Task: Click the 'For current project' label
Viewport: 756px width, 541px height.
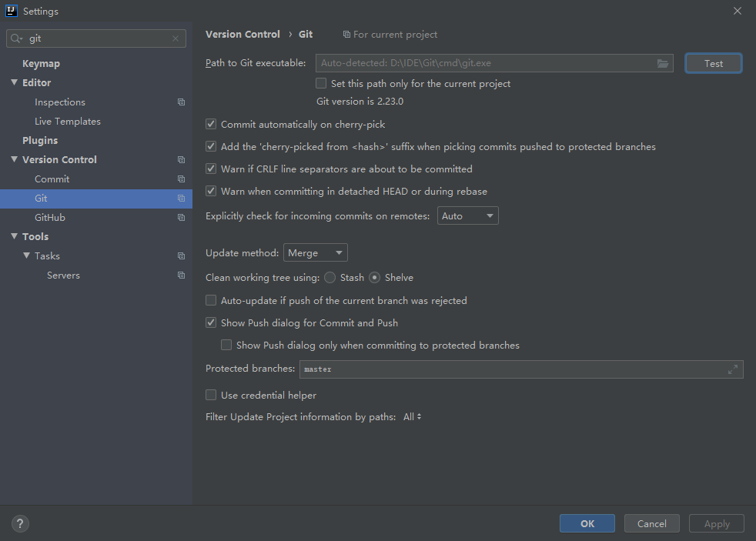Action: coord(396,35)
